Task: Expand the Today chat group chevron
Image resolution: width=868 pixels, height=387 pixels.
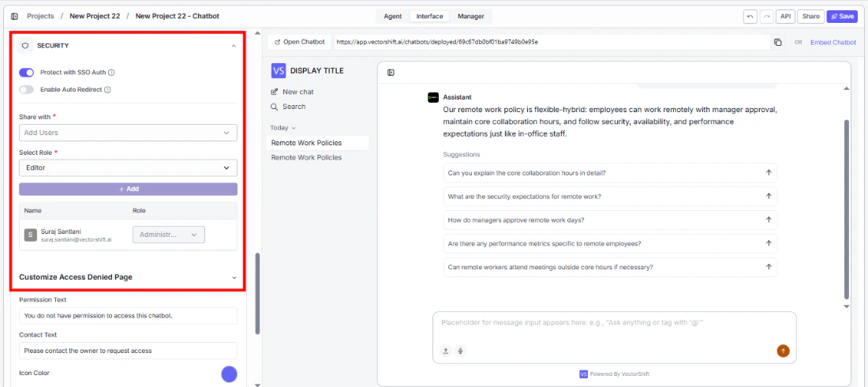Action: 294,128
